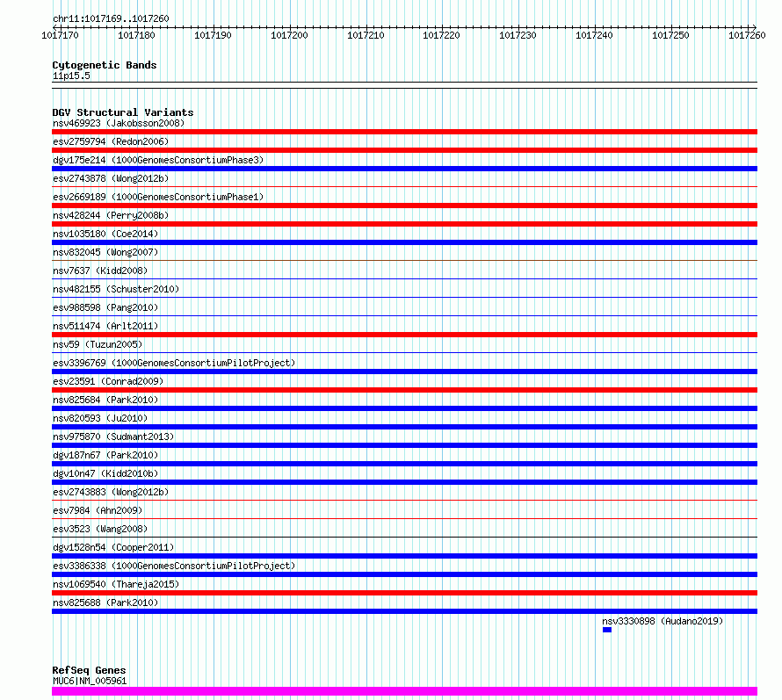Viewport: 782px width, 700px height.
Task: Open esv2669189 (1000GenomesConsortiumPhase1) label
Action: (x=158, y=197)
